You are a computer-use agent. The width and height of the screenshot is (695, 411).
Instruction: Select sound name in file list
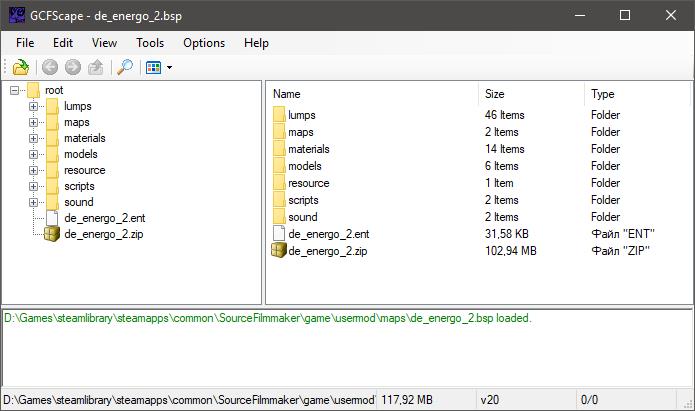tap(303, 217)
